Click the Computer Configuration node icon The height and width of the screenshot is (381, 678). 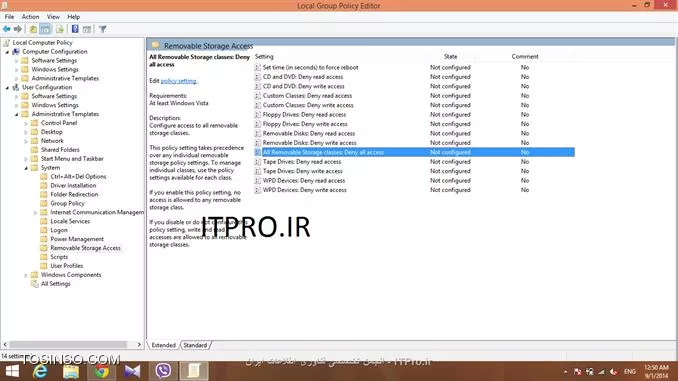16,51
